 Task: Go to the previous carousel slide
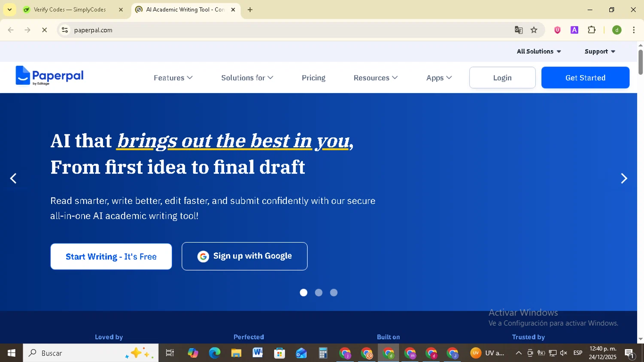click(x=13, y=178)
